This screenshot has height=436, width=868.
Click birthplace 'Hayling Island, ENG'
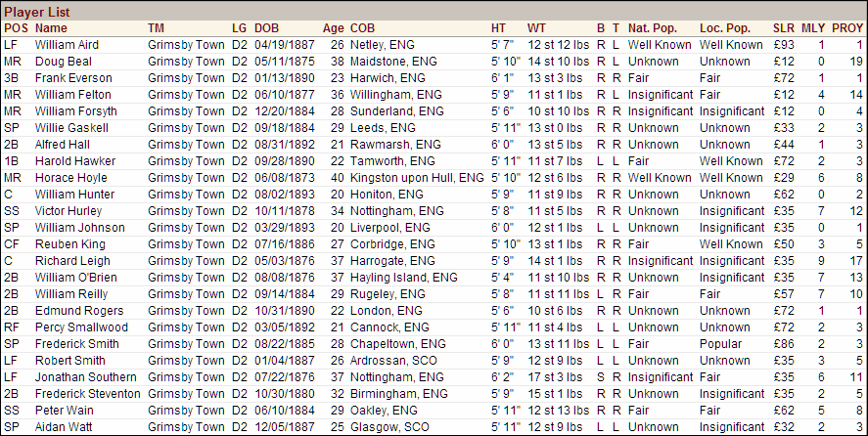(403, 278)
